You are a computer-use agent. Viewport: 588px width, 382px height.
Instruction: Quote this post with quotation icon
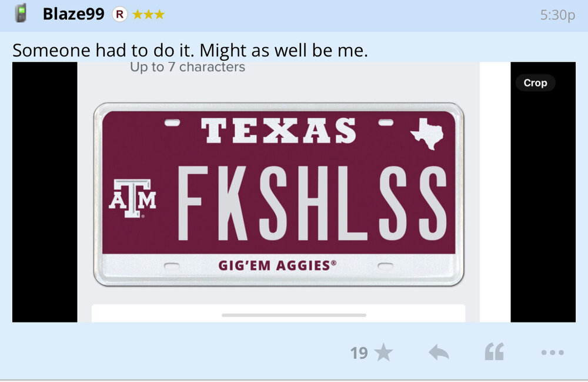click(494, 353)
